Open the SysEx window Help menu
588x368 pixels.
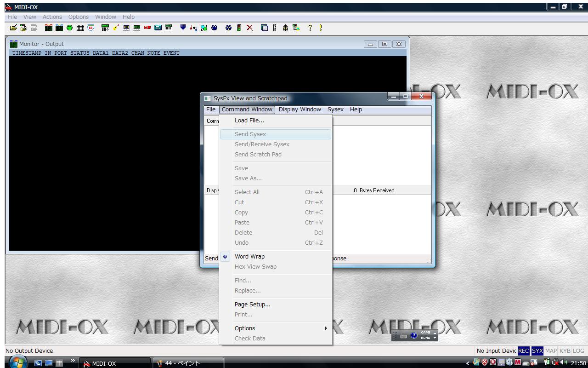pyautogui.click(x=356, y=109)
